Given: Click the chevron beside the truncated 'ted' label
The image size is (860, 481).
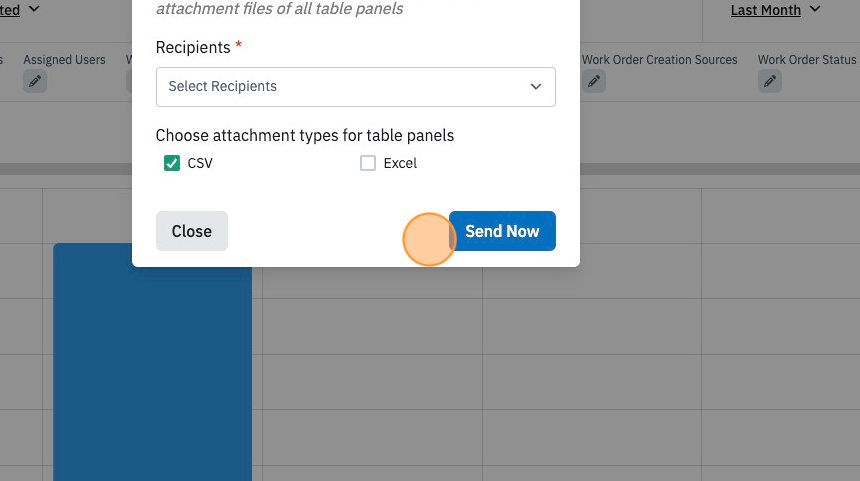Looking at the screenshot, I should [34, 9].
